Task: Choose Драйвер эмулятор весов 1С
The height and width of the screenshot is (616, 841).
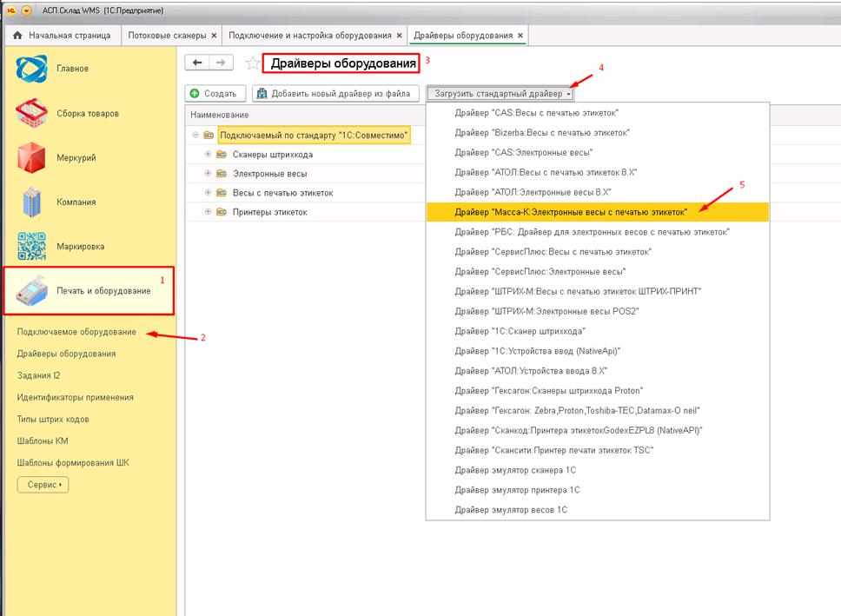Action: tap(598, 510)
